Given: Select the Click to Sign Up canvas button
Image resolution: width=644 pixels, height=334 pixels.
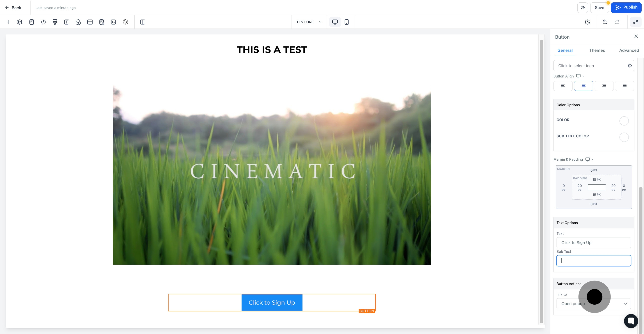Looking at the screenshot, I should point(272,302).
